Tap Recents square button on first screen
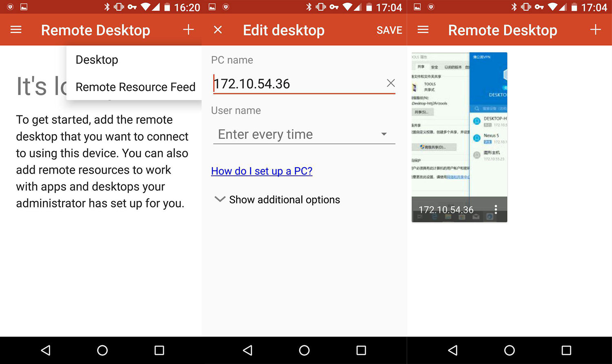The width and height of the screenshot is (612, 364). pos(159,350)
